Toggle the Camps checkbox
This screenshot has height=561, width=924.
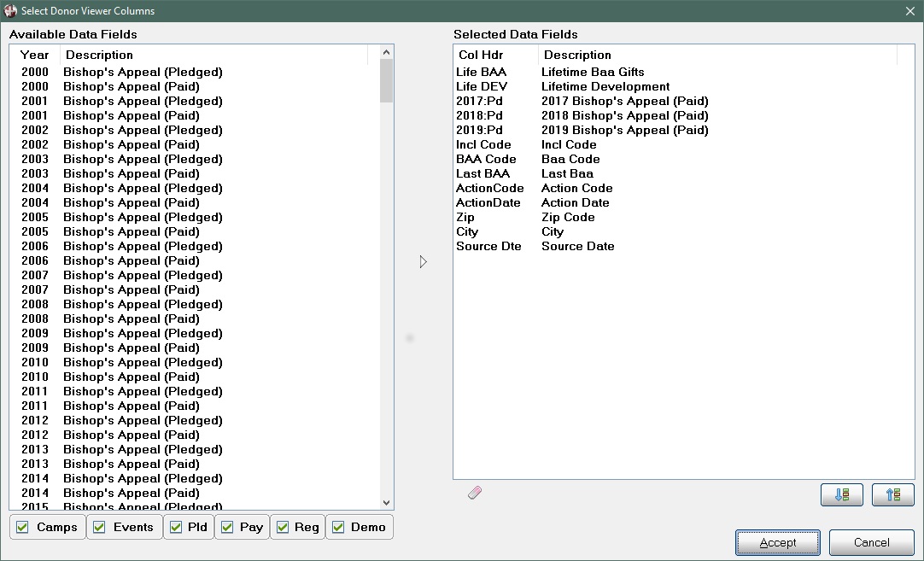point(22,527)
